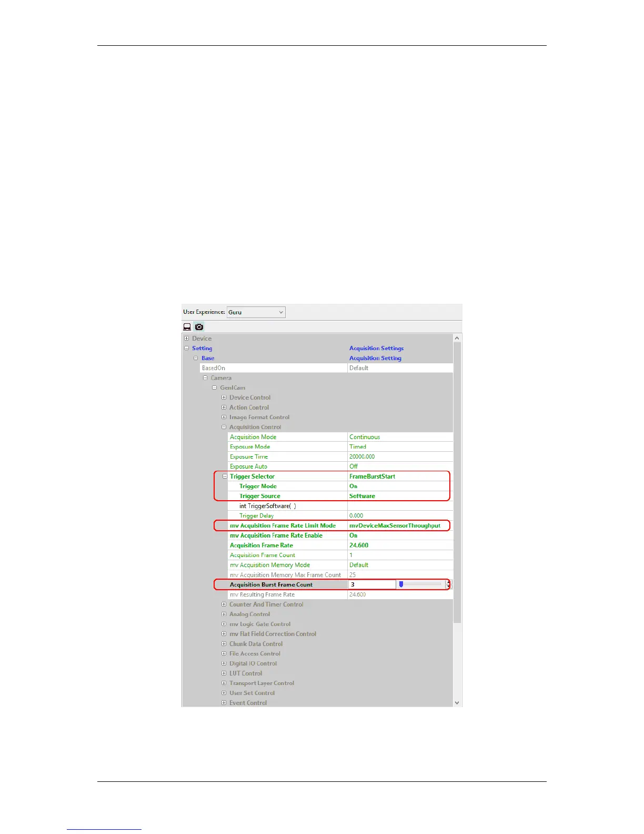Expand Transport Layer Control node

[x=224, y=683]
